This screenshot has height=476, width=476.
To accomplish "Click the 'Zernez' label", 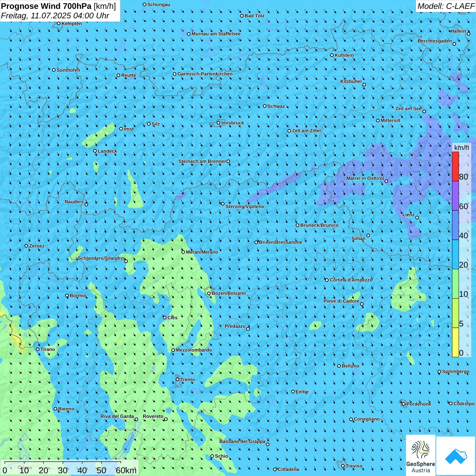I will click(37, 246).
